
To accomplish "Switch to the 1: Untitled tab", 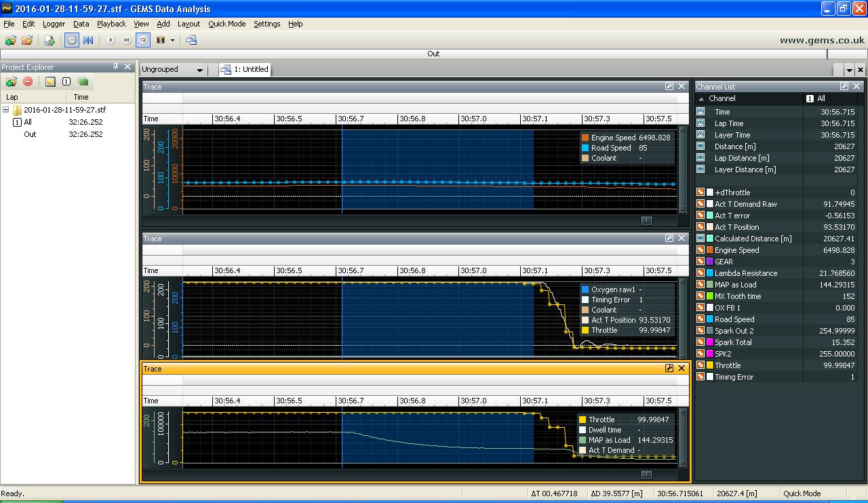I will 245,69.
